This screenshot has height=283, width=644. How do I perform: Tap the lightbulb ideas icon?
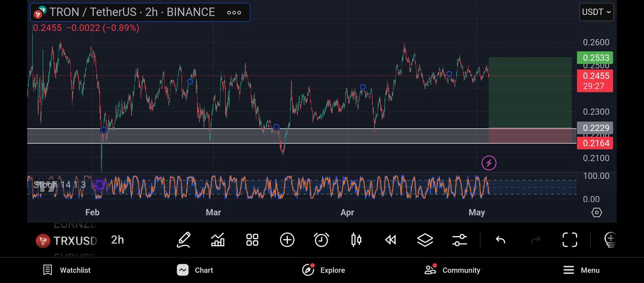[610, 240]
